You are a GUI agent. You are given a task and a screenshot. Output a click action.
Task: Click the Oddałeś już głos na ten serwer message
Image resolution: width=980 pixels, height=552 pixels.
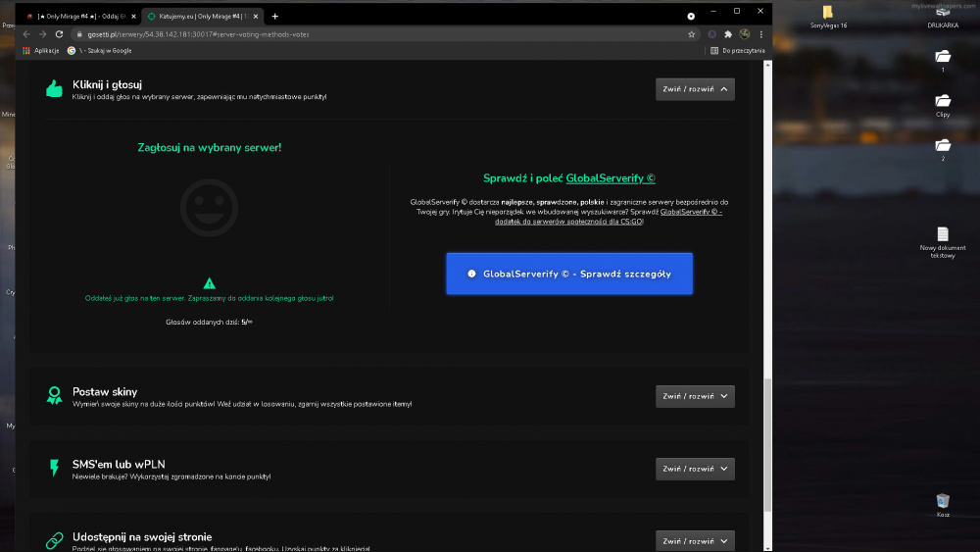[210, 298]
